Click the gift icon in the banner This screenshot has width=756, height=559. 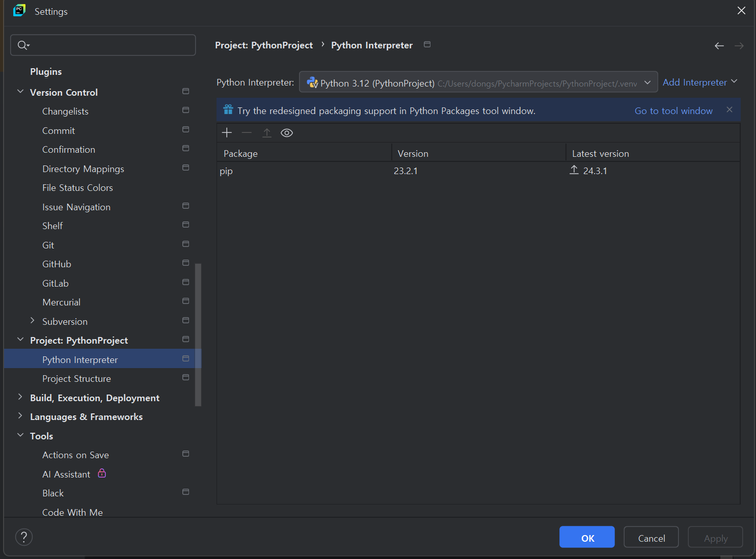228,109
